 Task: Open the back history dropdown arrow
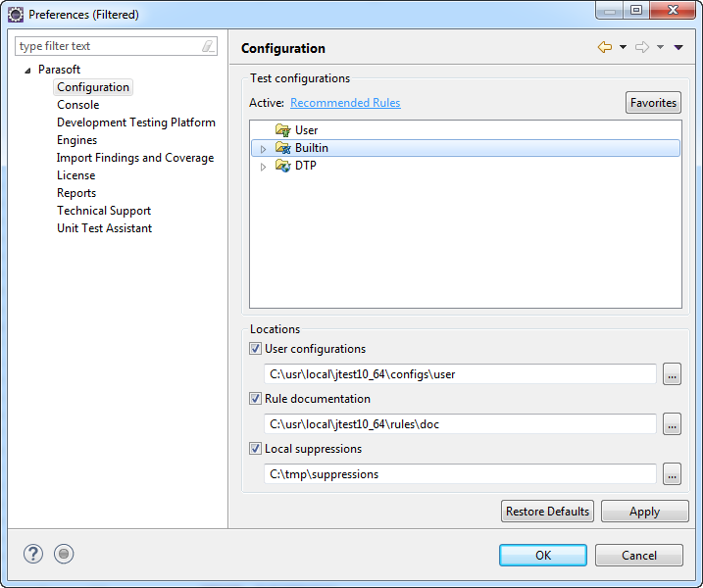624,47
